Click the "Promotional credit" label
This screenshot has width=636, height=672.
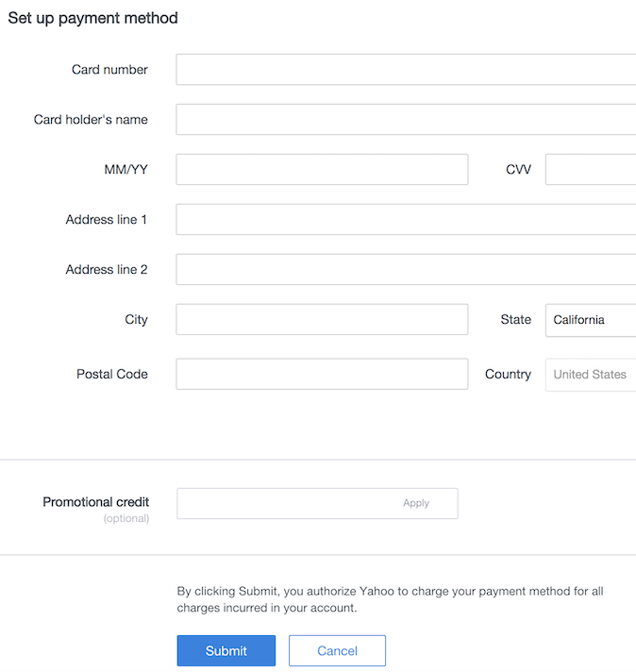coord(95,502)
